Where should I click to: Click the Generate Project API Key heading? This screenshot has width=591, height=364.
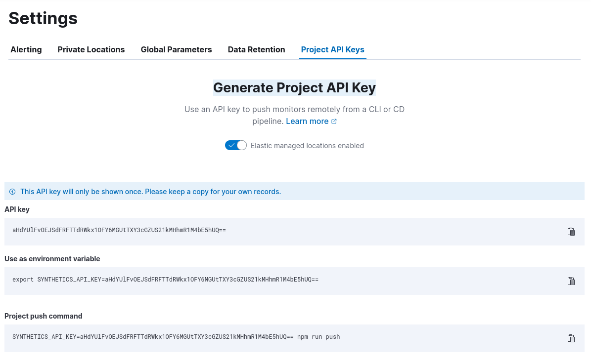(x=294, y=88)
